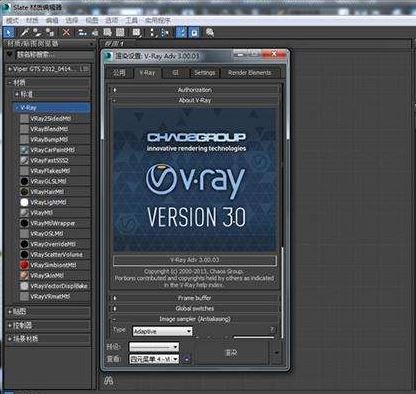Open the 材质 menu in Slate menu bar
Viewport: 416px width, 394px height.
(x=32, y=20)
